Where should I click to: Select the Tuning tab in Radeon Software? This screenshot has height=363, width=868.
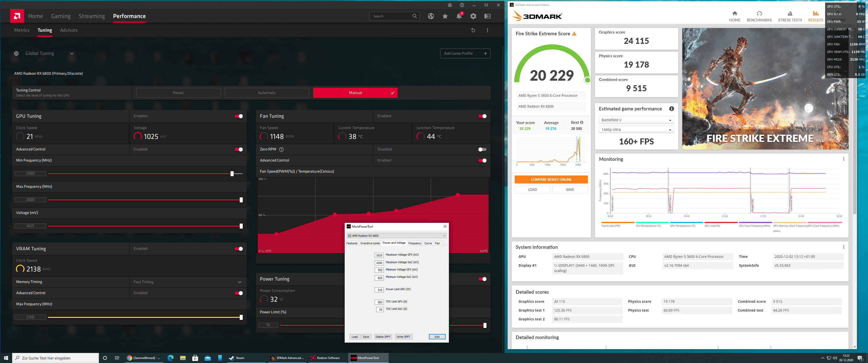(x=44, y=30)
